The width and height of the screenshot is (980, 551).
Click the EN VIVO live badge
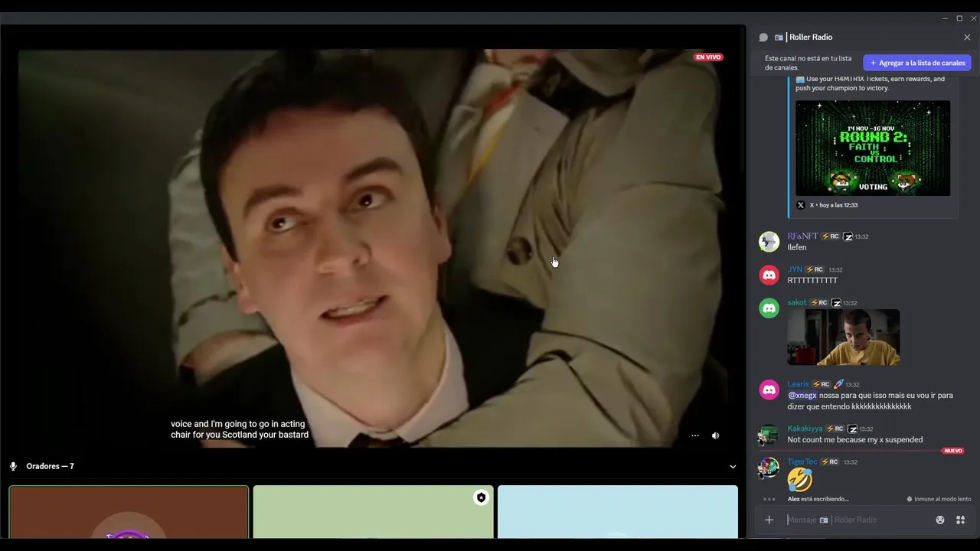tap(708, 57)
